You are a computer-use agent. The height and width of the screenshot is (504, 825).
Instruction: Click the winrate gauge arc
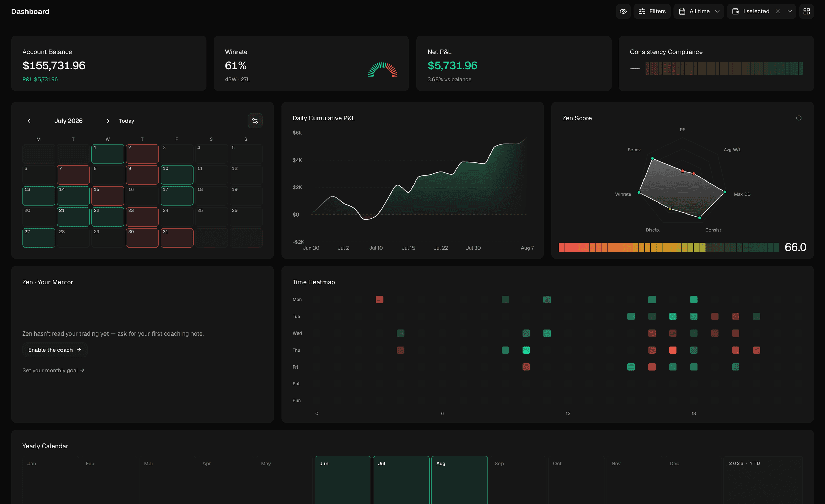[383, 69]
